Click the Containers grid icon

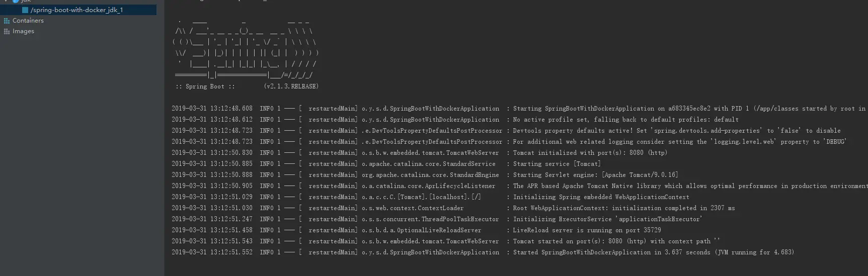point(7,21)
